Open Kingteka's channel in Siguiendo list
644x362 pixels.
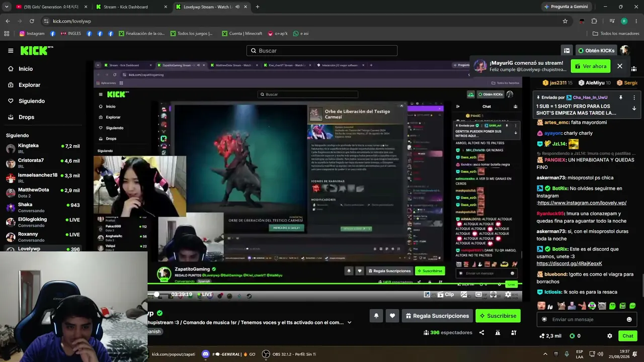click(43, 148)
